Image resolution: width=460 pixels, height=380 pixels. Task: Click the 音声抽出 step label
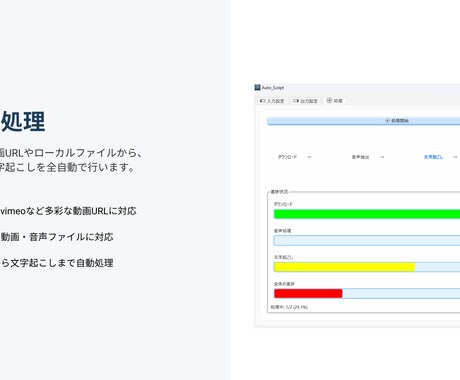click(360, 157)
